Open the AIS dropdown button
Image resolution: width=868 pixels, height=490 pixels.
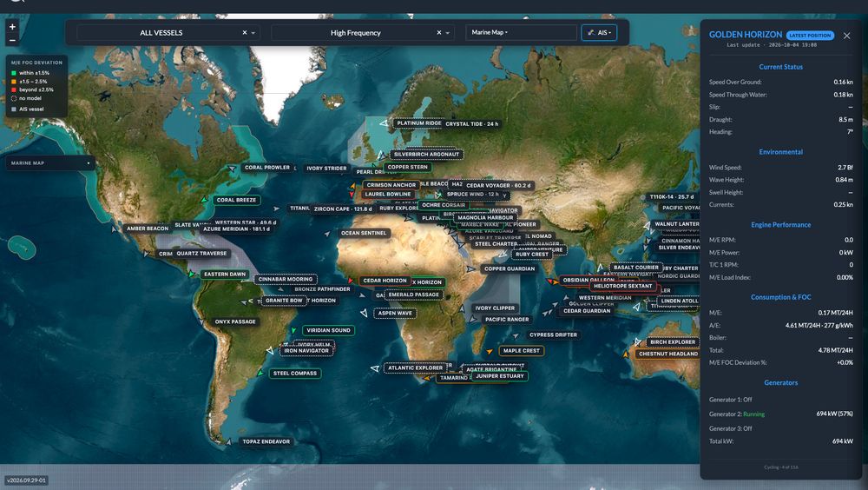click(599, 33)
